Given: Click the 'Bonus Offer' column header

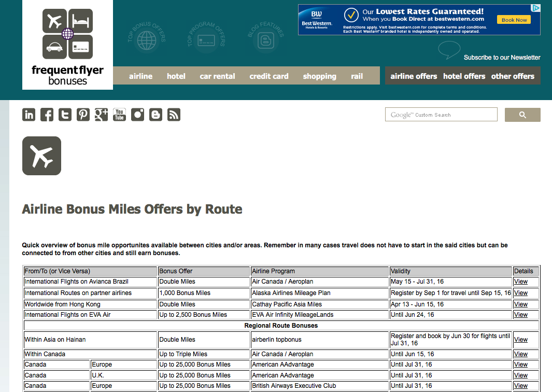Looking at the screenshot, I should [204, 271].
